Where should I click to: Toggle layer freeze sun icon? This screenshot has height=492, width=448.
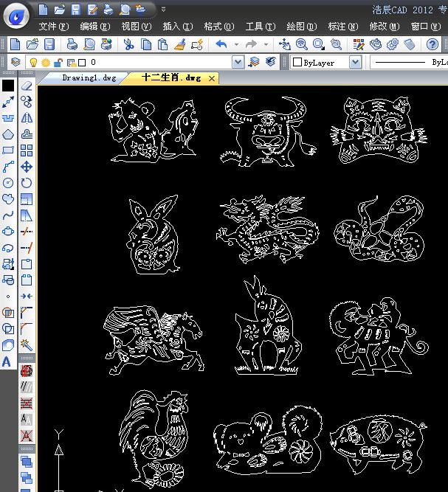coord(46,63)
